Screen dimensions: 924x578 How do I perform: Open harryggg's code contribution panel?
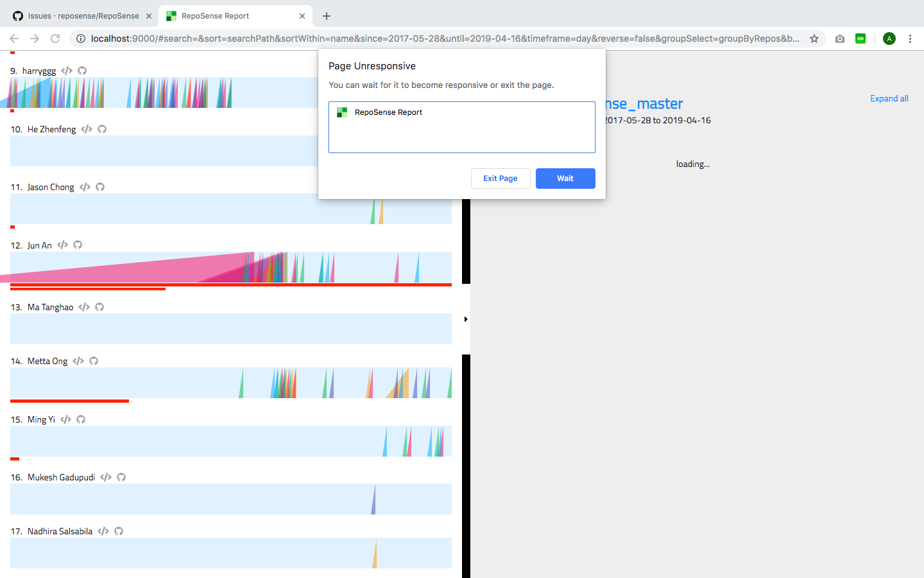[67, 71]
